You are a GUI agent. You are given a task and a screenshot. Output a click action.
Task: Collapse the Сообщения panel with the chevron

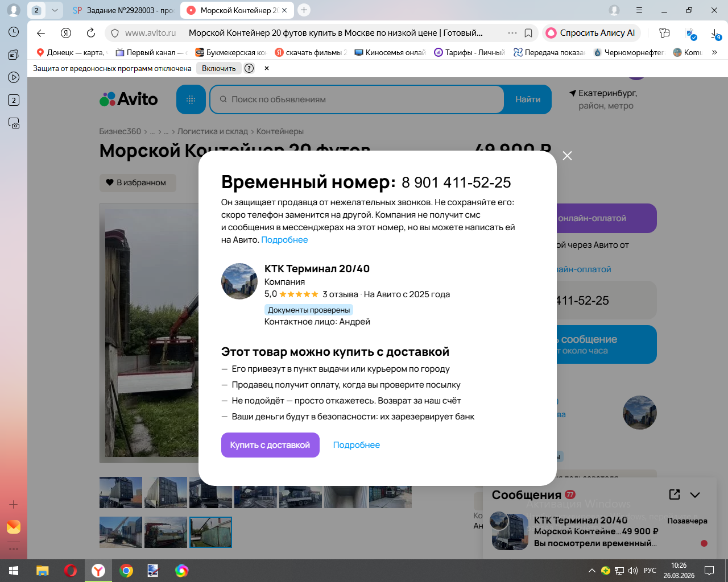tap(695, 494)
